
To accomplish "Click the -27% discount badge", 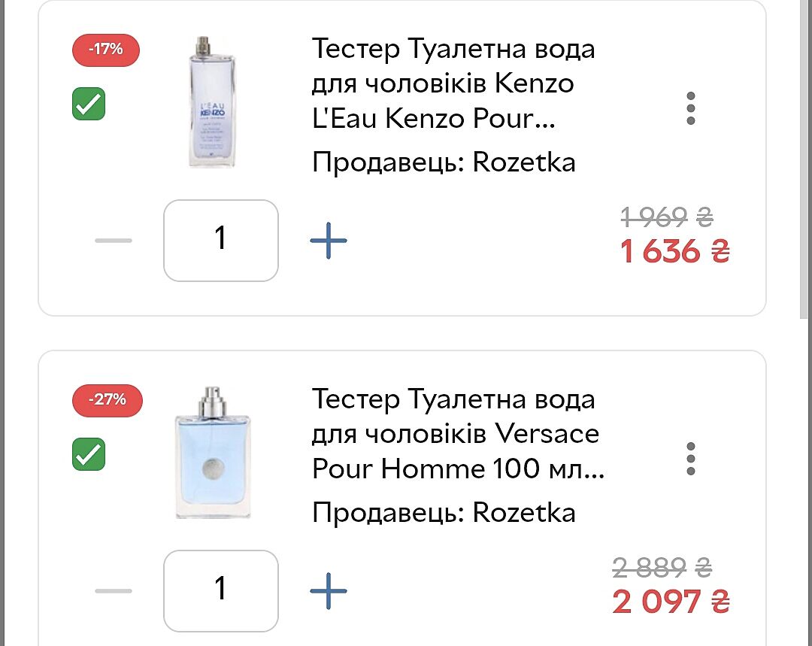I will point(106,400).
